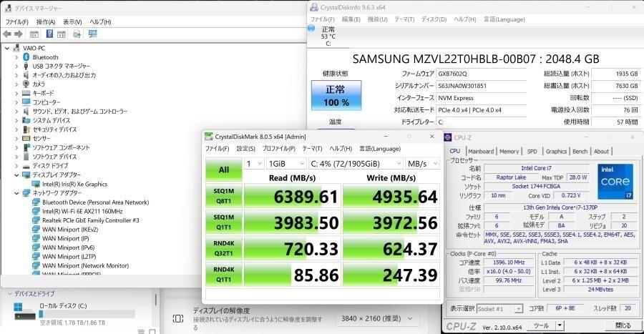644x334 pixels.
Task: Select the Keyboard category icon in device tree
Action: coord(26,93)
